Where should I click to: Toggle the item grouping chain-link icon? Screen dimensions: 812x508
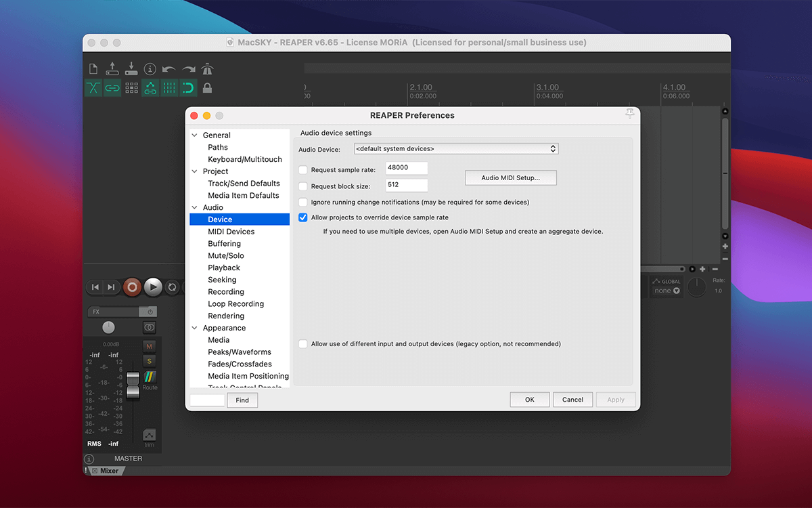pos(112,88)
